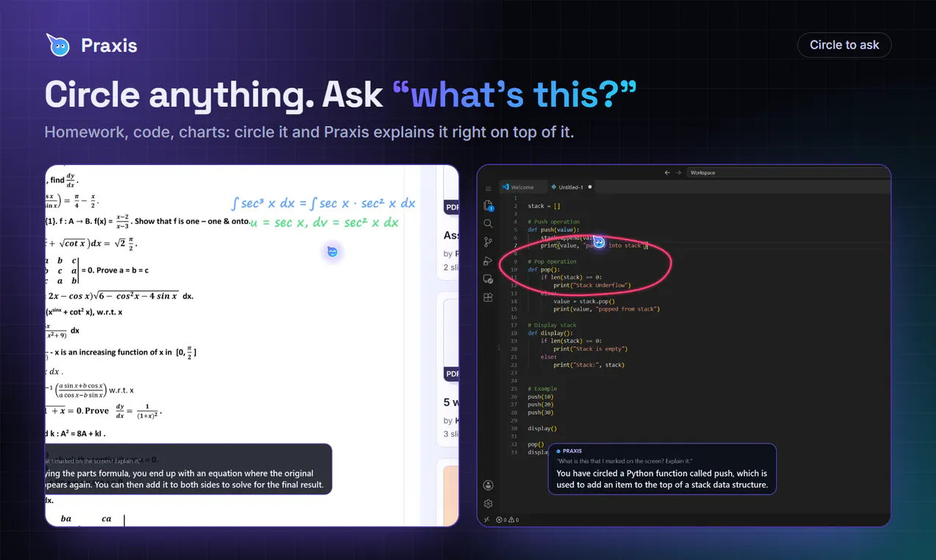Screen dimensions: 936x560
Task: Click the blue handwritten ∫ sec³ x dx annotation
Action: click(323, 203)
